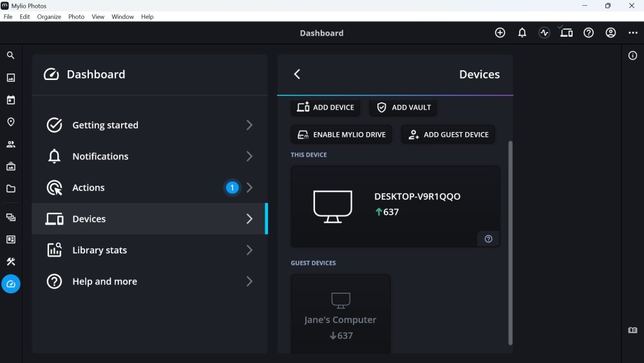This screenshot has height=363, width=644.
Task: Open sync activity status icon
Action: tap(544, 33)
